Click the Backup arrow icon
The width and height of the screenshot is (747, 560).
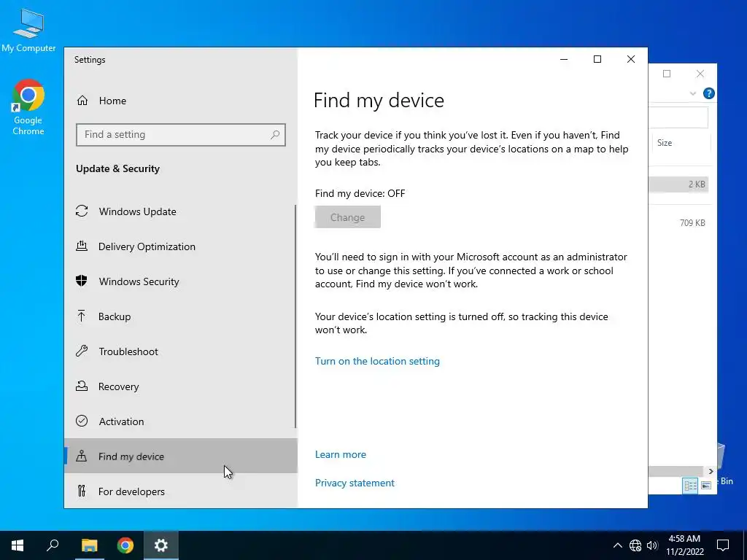82,316
